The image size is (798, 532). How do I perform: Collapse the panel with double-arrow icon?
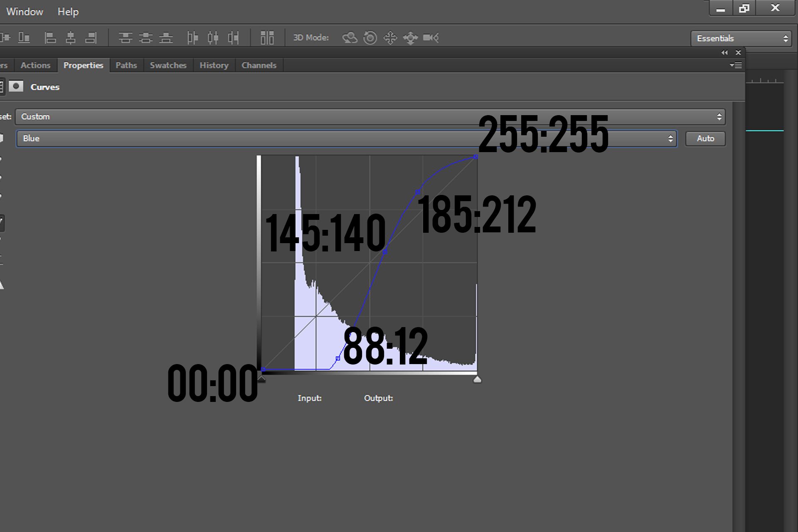[x=724, y=52]
